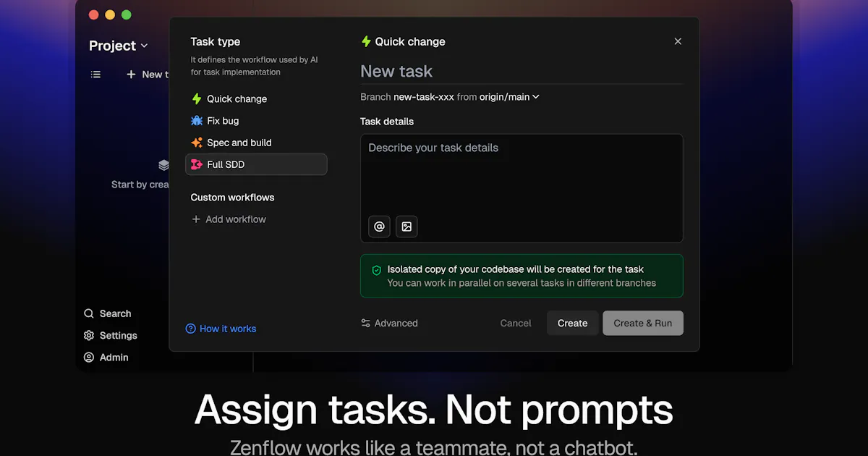Click the plus icon beside Add workflow
The image size is (868, 456).
196,219
